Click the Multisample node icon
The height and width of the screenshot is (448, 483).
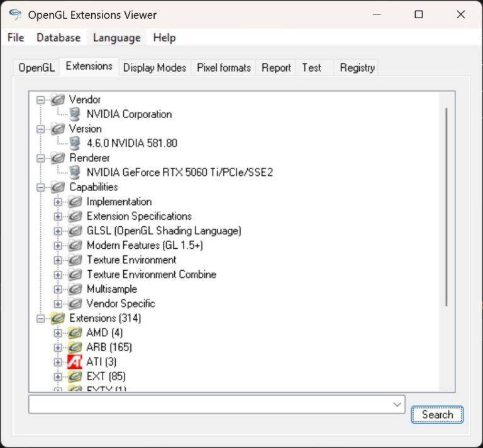coord(75,289)
